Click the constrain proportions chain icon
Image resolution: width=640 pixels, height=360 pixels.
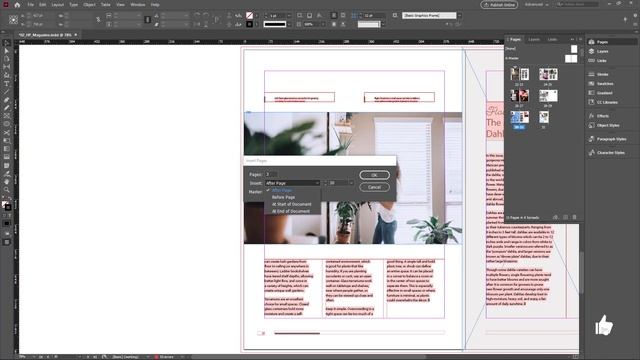98,20
